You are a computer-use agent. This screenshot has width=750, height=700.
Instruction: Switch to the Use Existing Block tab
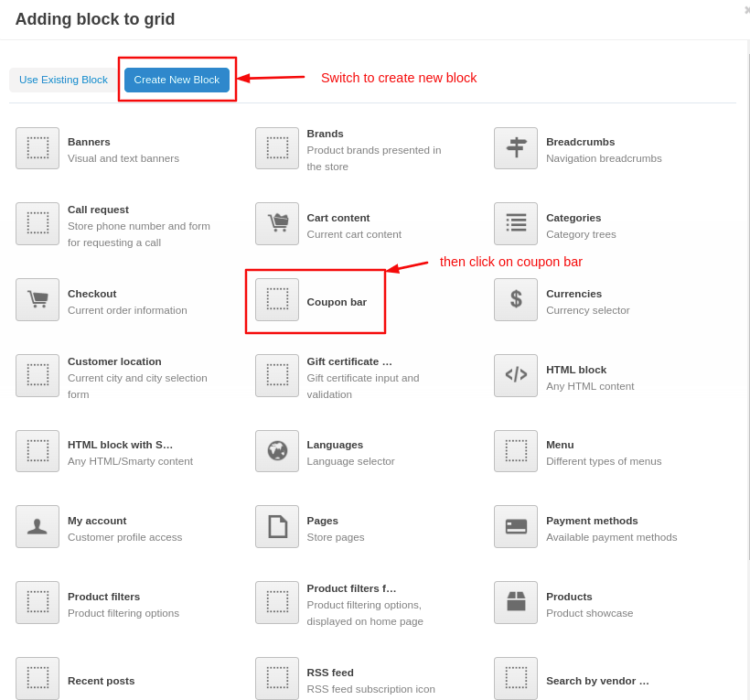click(x=63, y=80)
